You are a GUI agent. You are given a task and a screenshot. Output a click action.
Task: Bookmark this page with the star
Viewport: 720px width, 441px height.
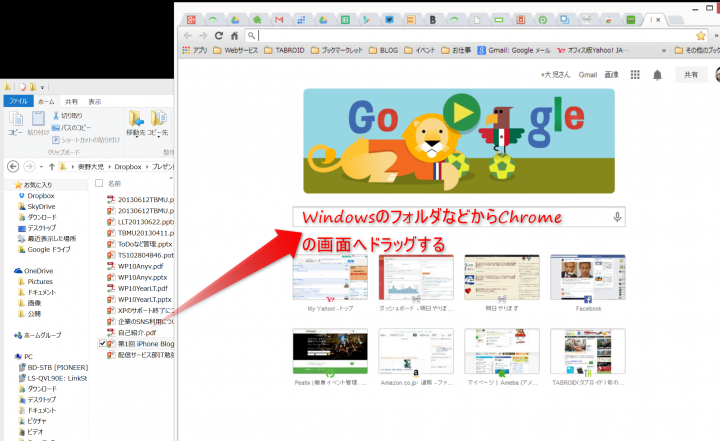pos(701,35)
